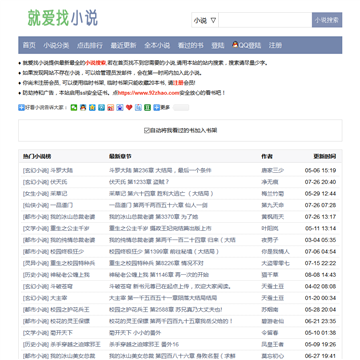Open 重生之校园特种兵 in hot novels column
This screenshot has height=360, width=360.
pos(72,263)
